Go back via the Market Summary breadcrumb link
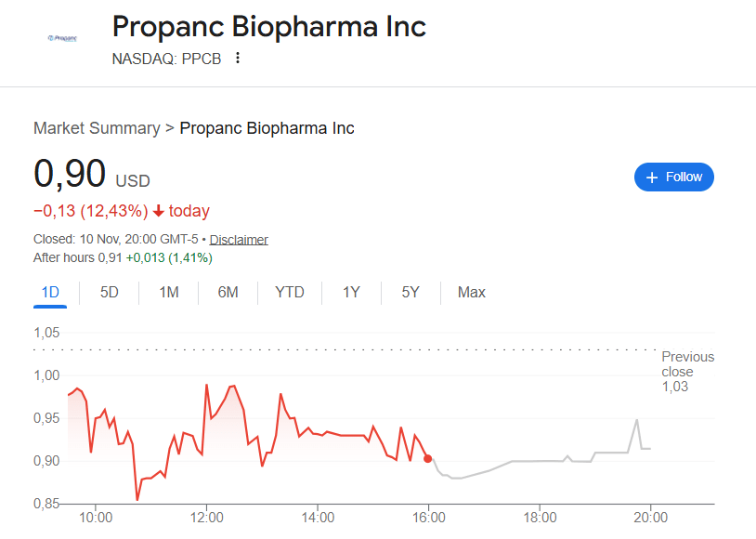The image size is (756, 539). point(97,127)
